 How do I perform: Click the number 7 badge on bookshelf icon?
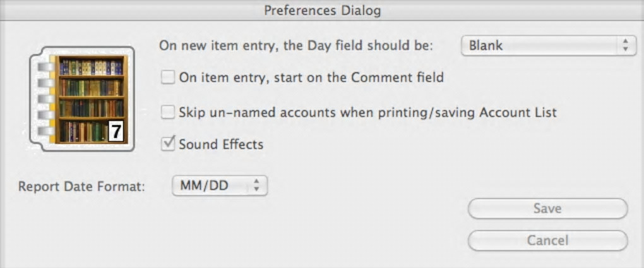point(116,131)
